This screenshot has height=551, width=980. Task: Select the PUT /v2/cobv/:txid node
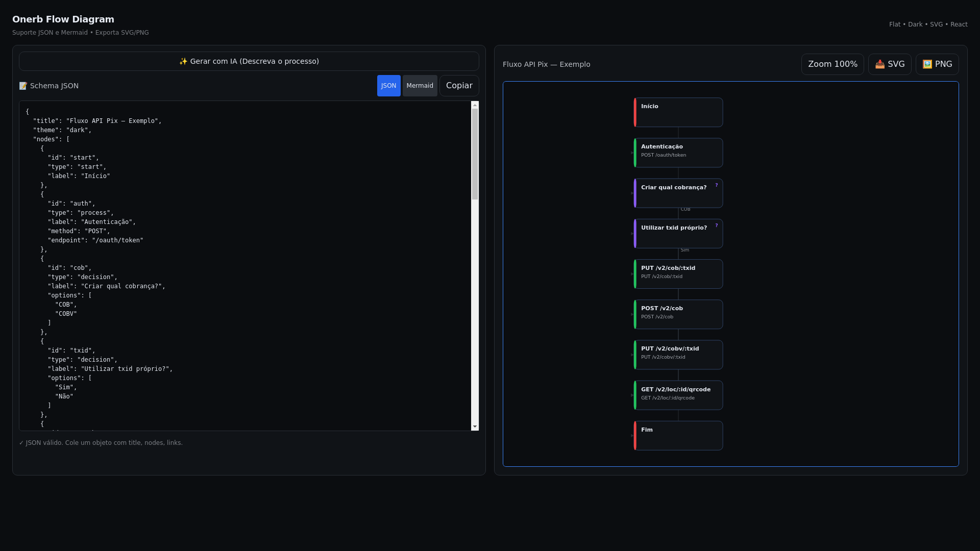click(678, 355)
